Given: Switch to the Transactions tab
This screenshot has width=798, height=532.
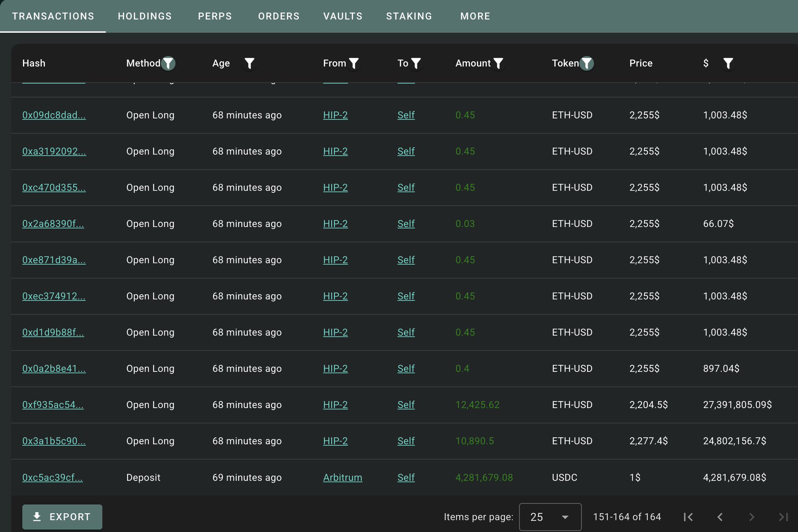Looking at the screenshot, I should pyautogui.click(x=53, y=16).
